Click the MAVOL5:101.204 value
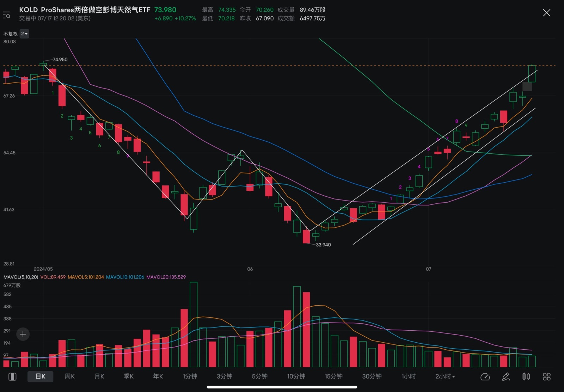The height and width of the screenshot is (392, 564). click(86, 277)
